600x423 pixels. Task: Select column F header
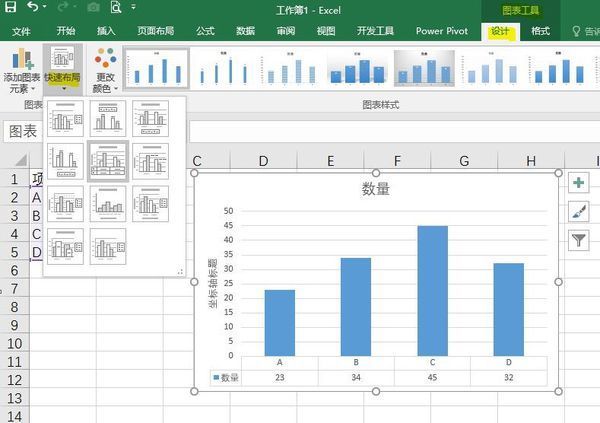tap(397, 161)
